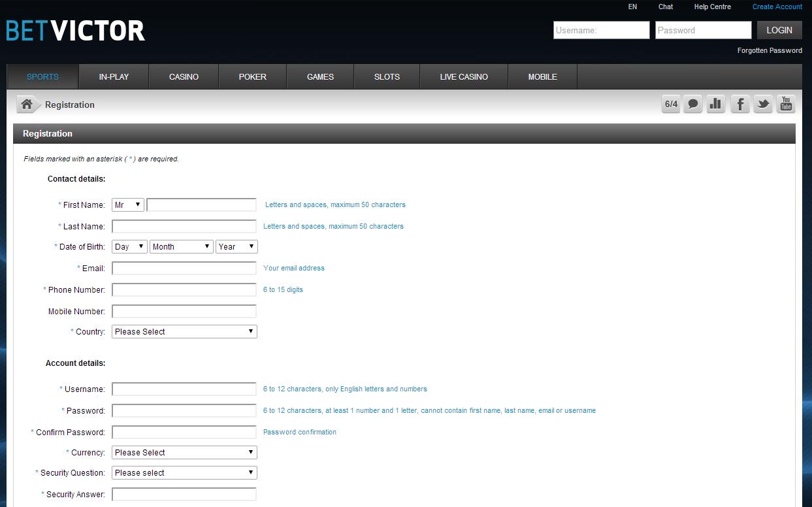Click the Phone Number input field

184,290
